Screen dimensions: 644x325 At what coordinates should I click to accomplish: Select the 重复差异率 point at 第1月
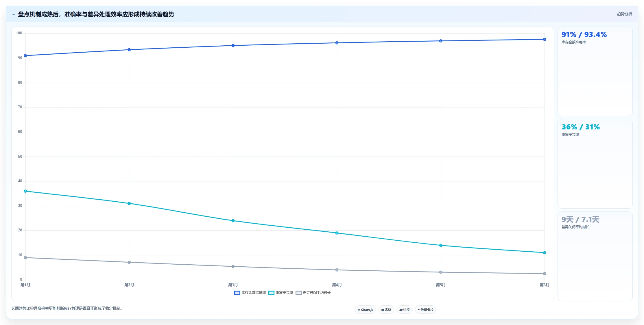pyautogui.click(x=25, y=191)
